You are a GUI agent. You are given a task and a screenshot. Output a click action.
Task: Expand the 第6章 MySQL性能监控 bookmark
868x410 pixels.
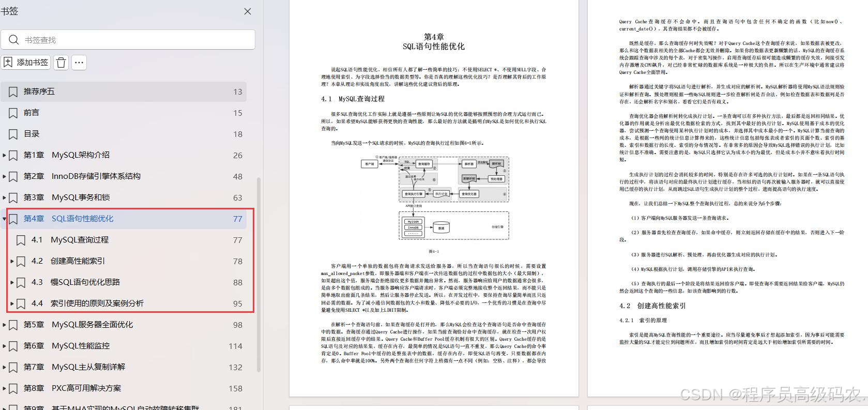(4, 346)
